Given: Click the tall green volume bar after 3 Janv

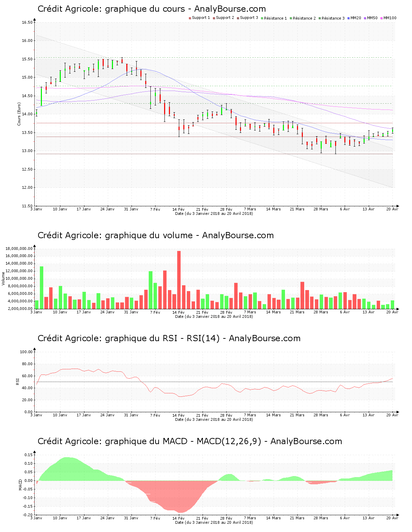Looking at the screenshot, I should (42, 287).
